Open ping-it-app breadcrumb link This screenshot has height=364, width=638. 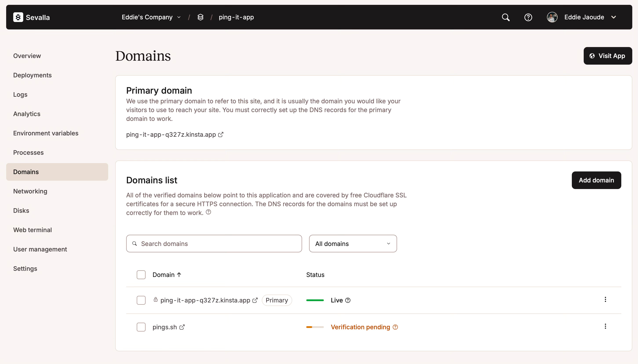tap(236, 17)
